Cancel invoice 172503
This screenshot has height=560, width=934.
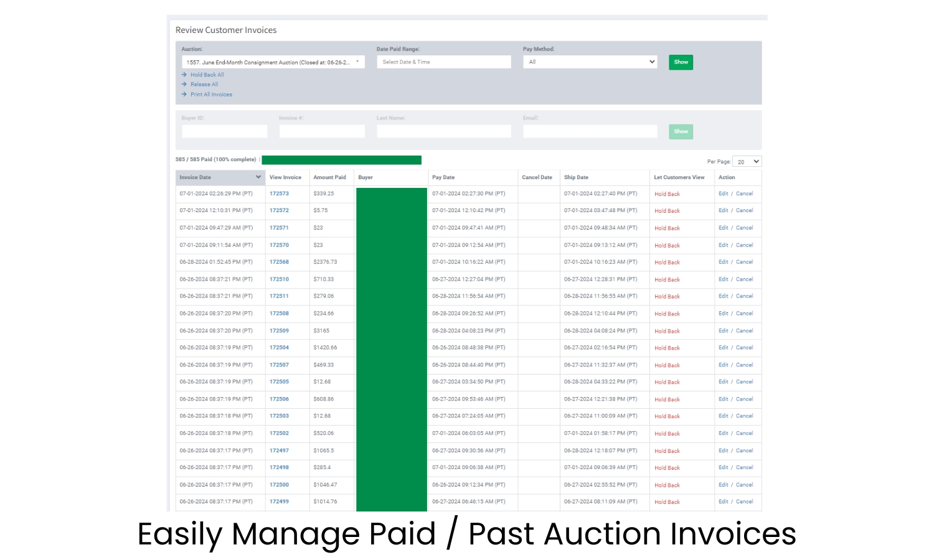[745, 416]
